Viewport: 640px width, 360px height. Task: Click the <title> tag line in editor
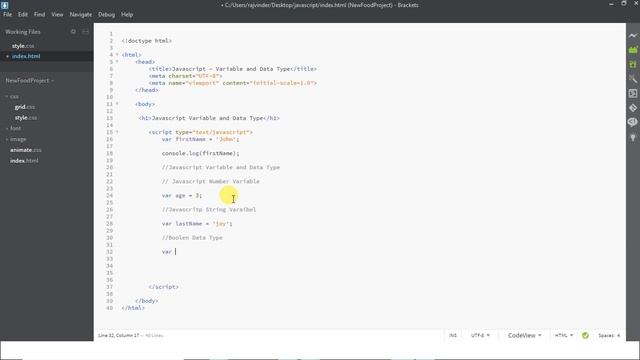pos(233,69)
